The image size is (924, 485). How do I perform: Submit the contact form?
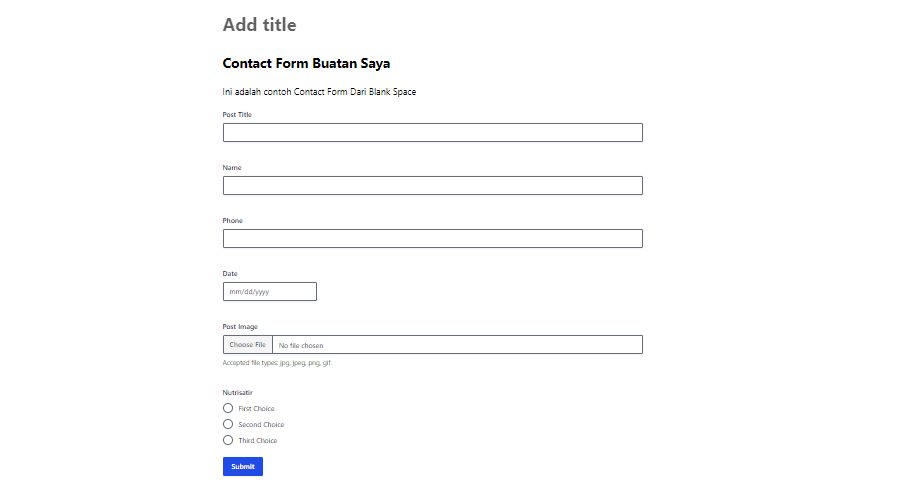243,467
